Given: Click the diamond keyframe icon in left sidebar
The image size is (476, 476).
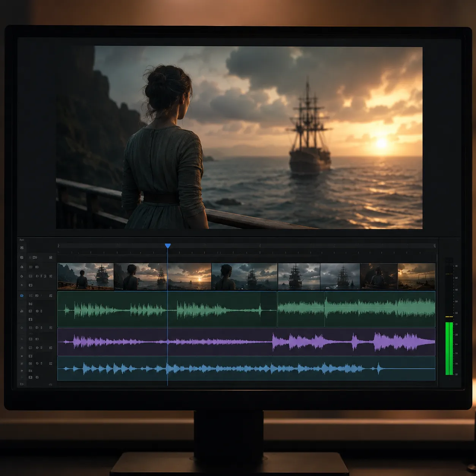Looking at the screenshot, I should (x=22, y=276).
